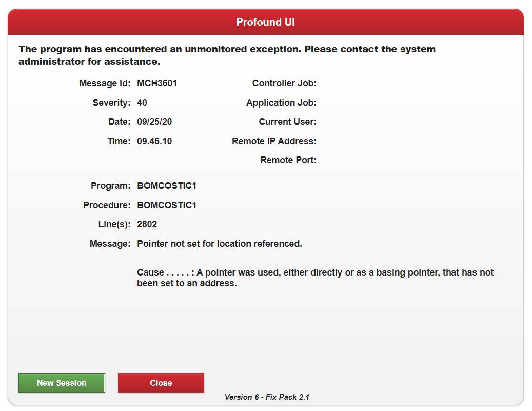Image resolution: width=532 pixels, height=411 pixels.
Task: Click the Program label
Action: 111,186
